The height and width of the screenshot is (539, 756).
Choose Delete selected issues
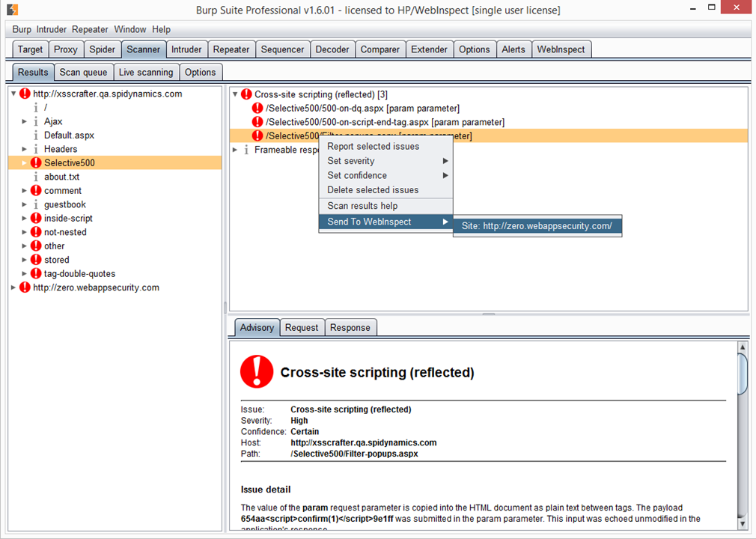(x=385, y=190)
